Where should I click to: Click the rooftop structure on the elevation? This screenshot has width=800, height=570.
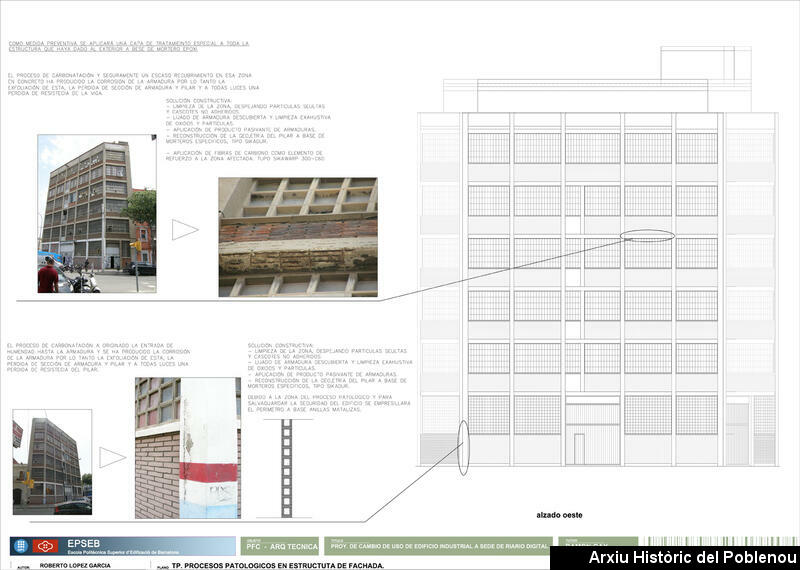coord(697,64)
